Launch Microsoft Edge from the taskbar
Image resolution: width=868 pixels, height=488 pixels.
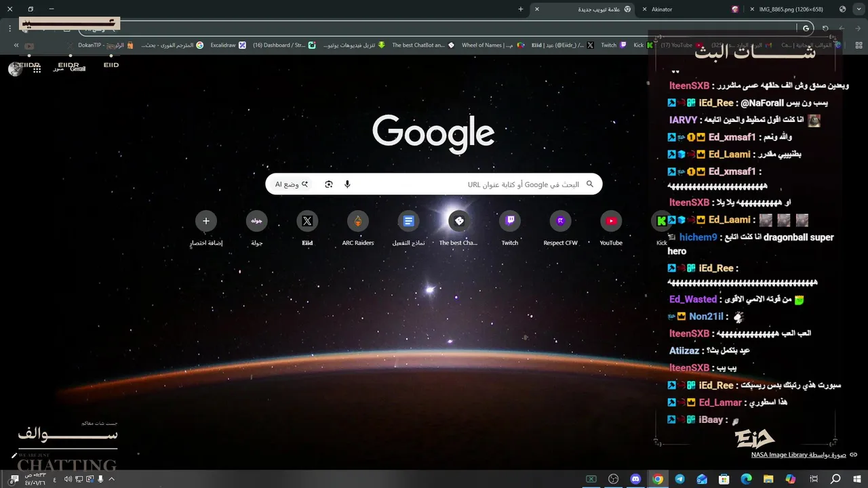coord(746,479)
